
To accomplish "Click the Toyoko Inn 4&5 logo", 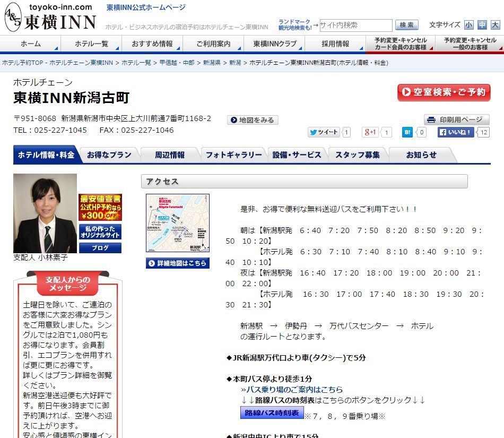I will pos(50,17).
